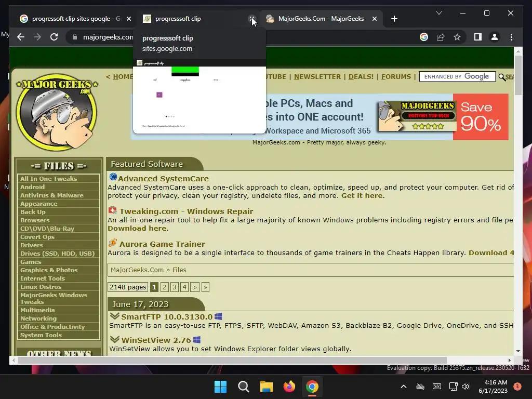The width and height of the screenshot is (532, 399).
Task: Open Internet Tools category
Action: tap(43, 278)
